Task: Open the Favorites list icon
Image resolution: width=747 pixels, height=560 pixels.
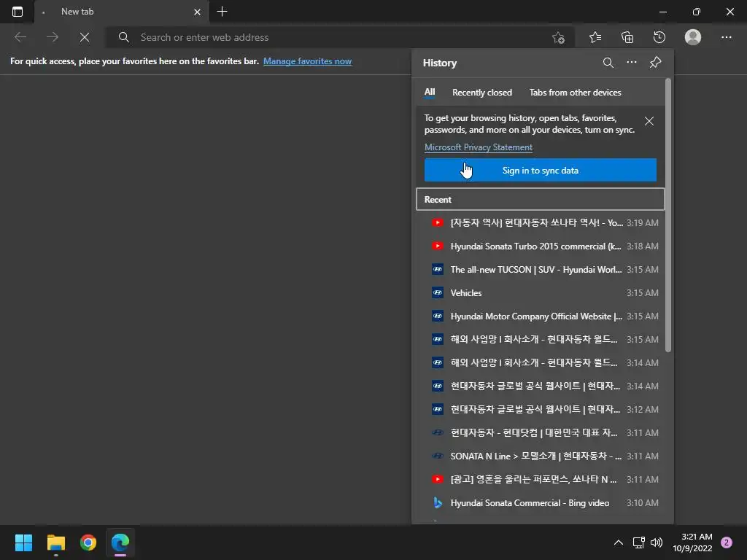Action: click(x=595, y=37)
